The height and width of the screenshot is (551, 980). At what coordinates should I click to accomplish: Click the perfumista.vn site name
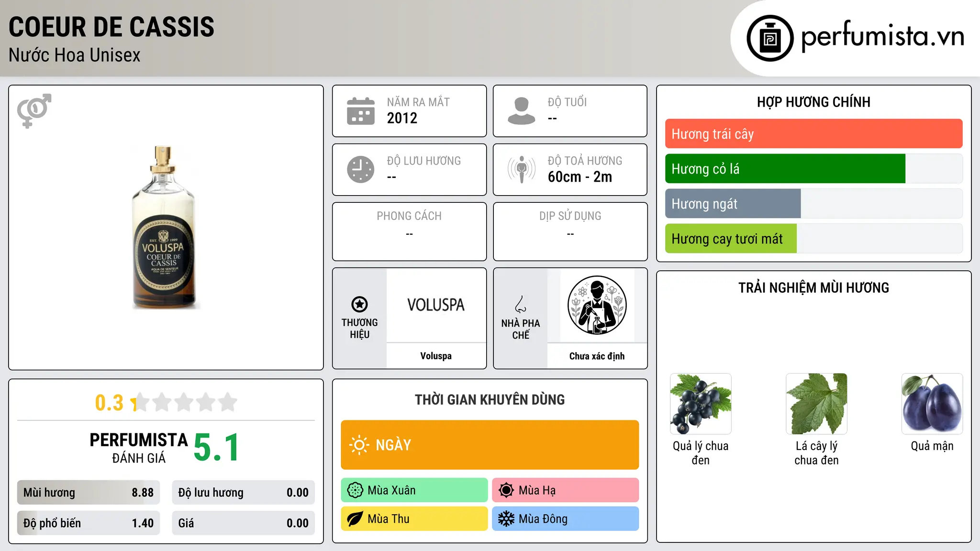click(x=883, y=36)
